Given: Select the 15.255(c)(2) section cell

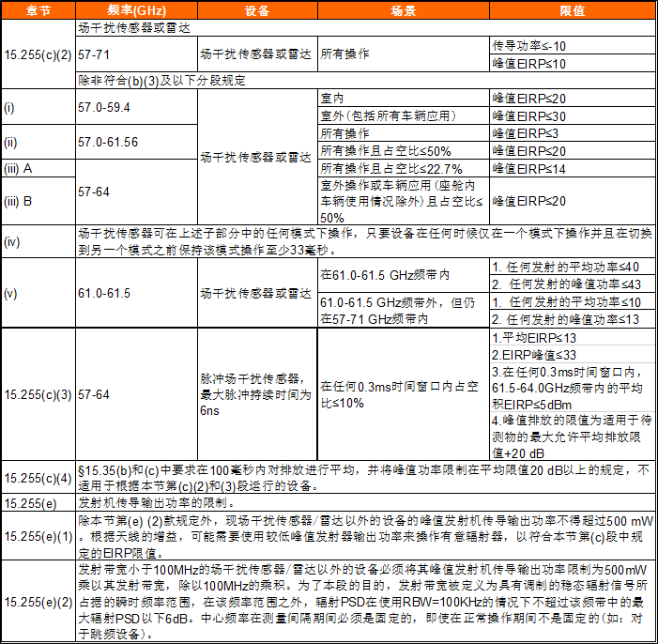Looking at the screenshot, I should [x=38, y=54].
